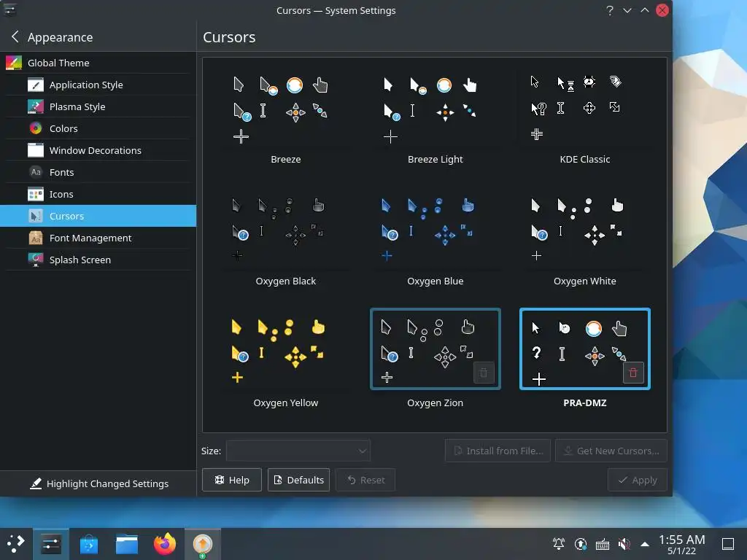Viewport: 747px width, 560px height.
Task: Click the Colors wheel icon
Action: click(x=36, y=128)
